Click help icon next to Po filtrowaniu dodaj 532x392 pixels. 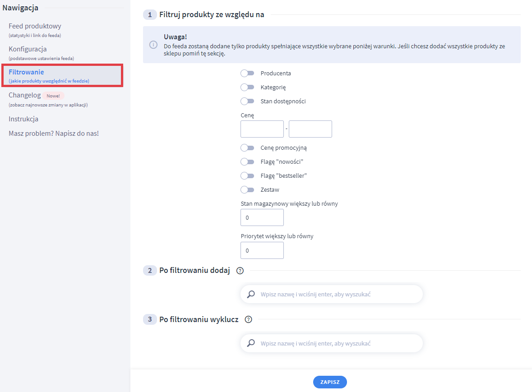[240, 271]
